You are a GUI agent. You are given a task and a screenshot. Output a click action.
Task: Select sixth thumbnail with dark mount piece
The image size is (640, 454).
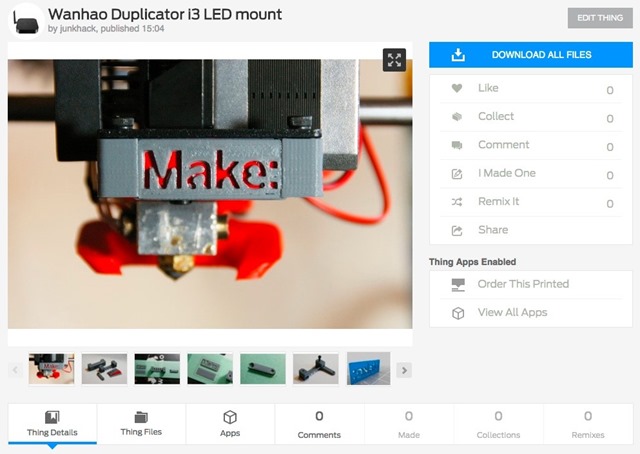click(316, 369)
